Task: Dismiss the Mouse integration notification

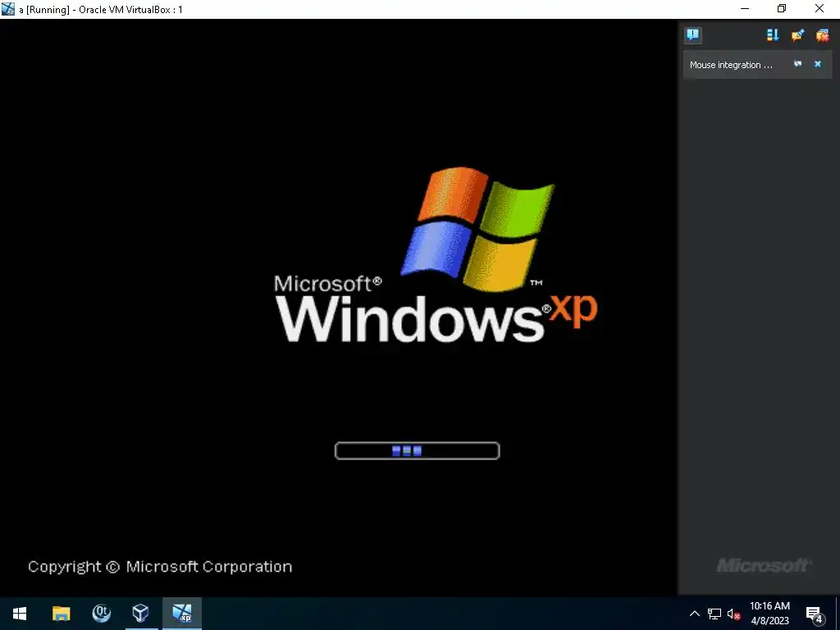Action: (x=818, y=64)
